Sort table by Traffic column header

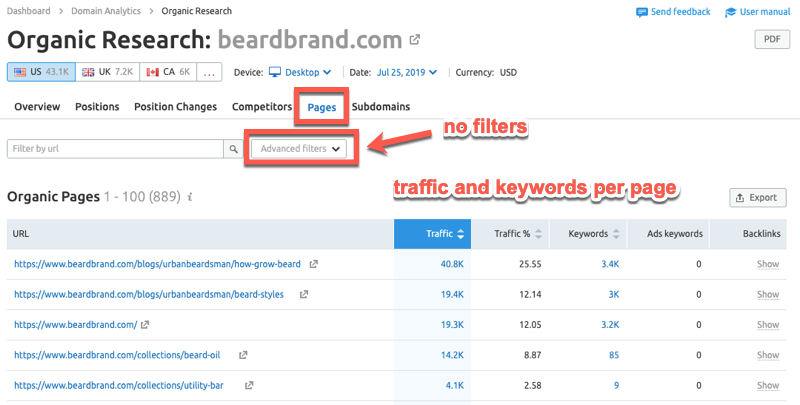click(444, 233)
